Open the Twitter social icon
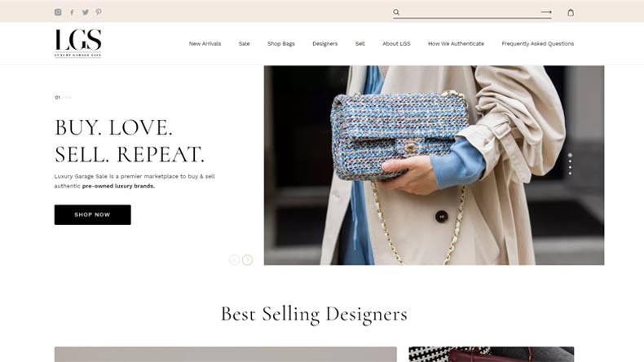 tap(86, 12)
